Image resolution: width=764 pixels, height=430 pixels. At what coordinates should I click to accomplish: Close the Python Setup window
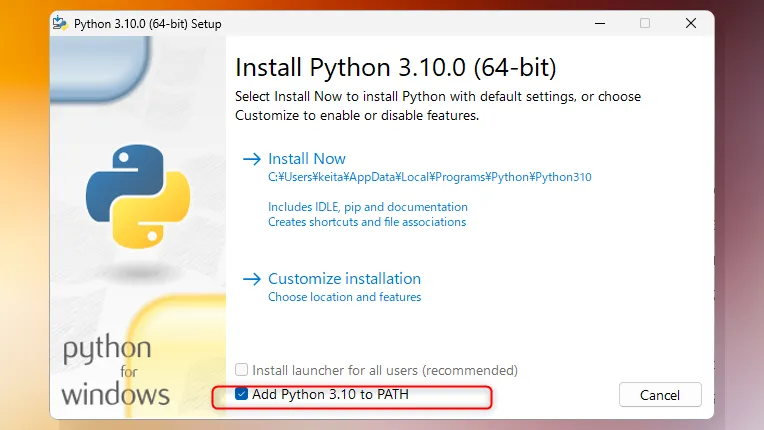coord(691,23)
